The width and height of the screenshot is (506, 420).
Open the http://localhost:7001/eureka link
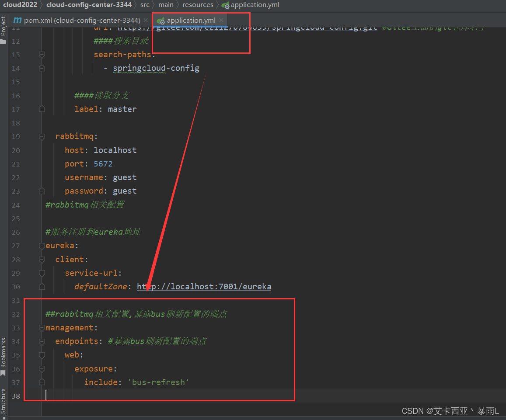[204, 286]
